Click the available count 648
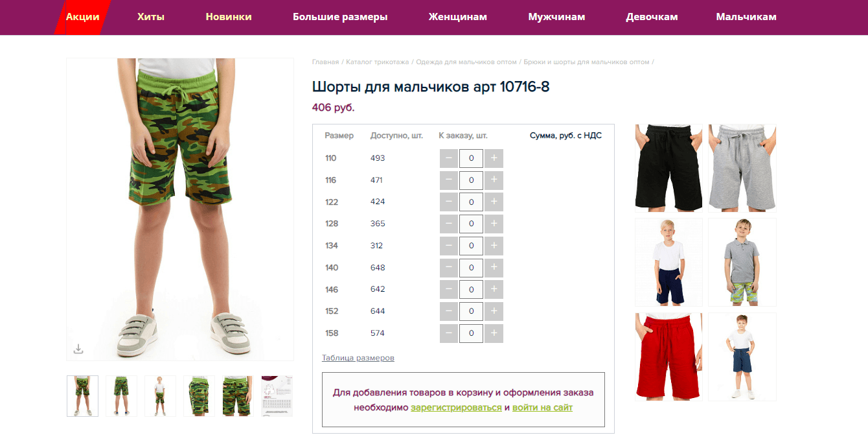868x435 pixels. [378, 267]
